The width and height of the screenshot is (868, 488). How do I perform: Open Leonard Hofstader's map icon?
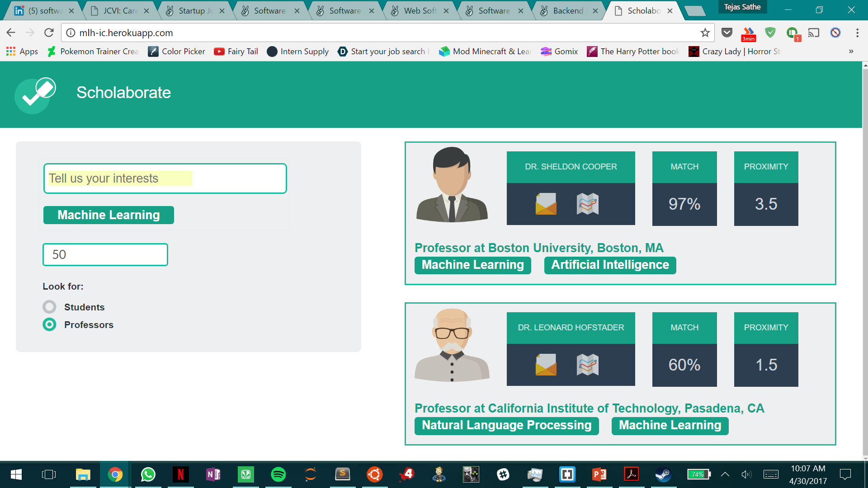coord(587,365)
